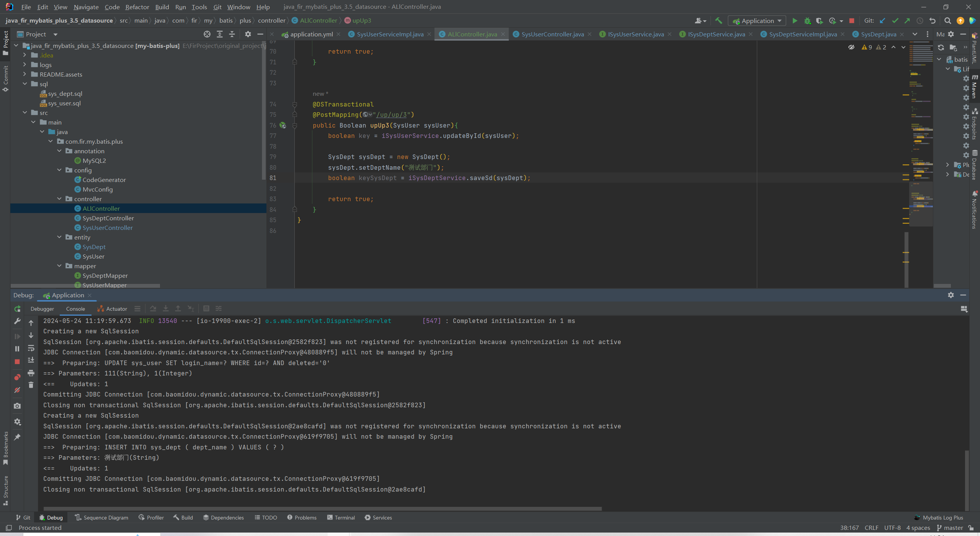Open Project panel options with the gear icon
The width and height of the screenshot is (980, 536).
(248, 34)
